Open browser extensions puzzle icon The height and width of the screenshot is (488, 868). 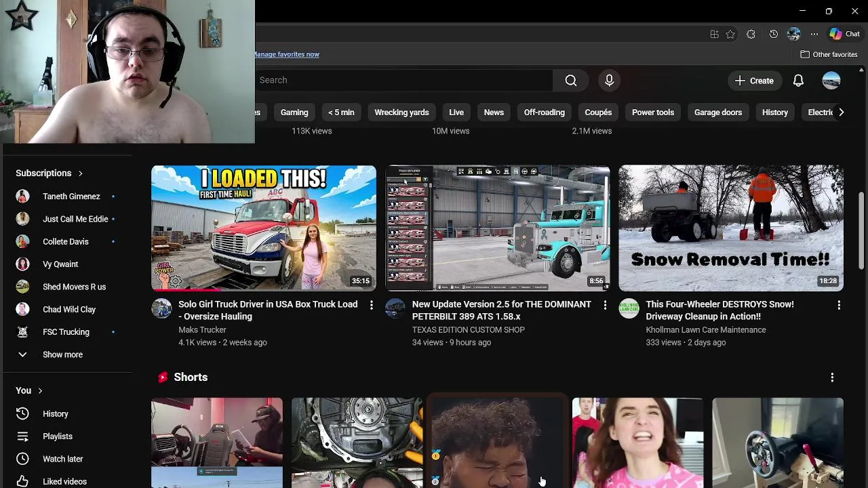[x=751, y=34]
